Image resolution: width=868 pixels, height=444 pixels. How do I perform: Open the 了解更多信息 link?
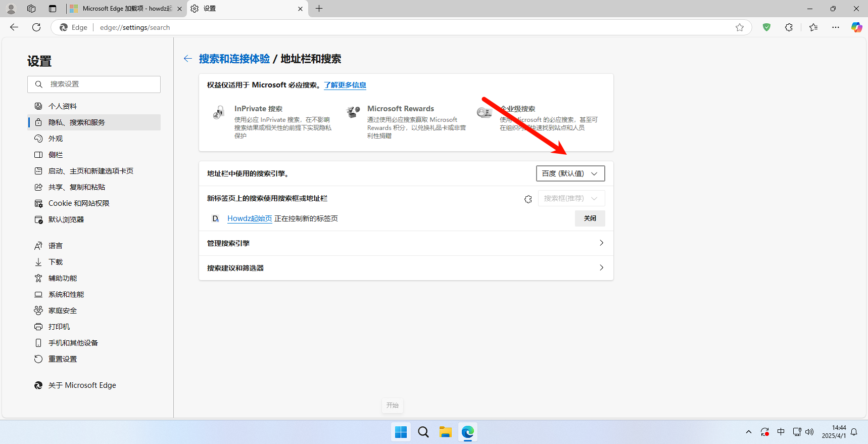(345, 85)
